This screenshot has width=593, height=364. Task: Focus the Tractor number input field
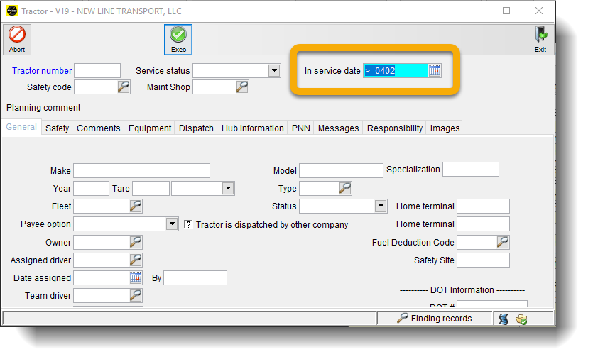coord(97,71)
